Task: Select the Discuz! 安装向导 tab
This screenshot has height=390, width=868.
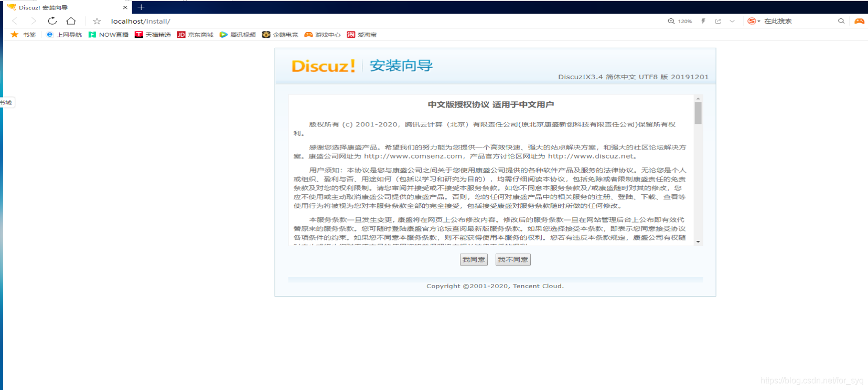Action: click(67, 7)
